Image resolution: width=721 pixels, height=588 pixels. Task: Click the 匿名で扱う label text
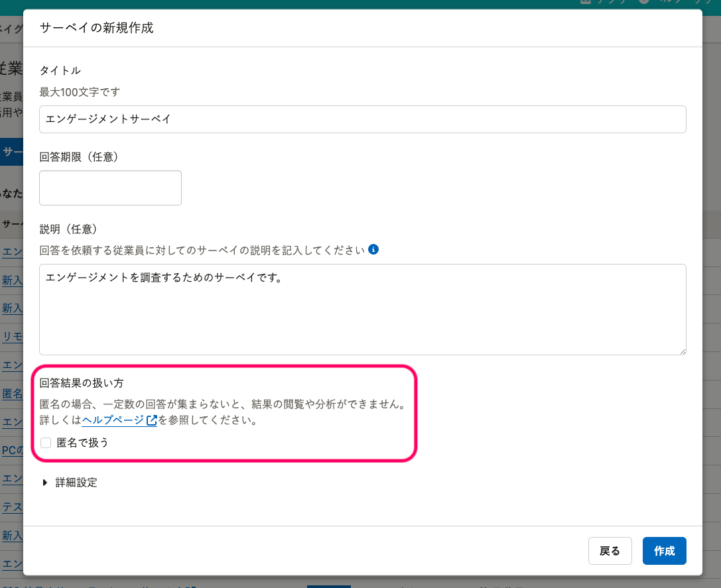coord(82,443)
